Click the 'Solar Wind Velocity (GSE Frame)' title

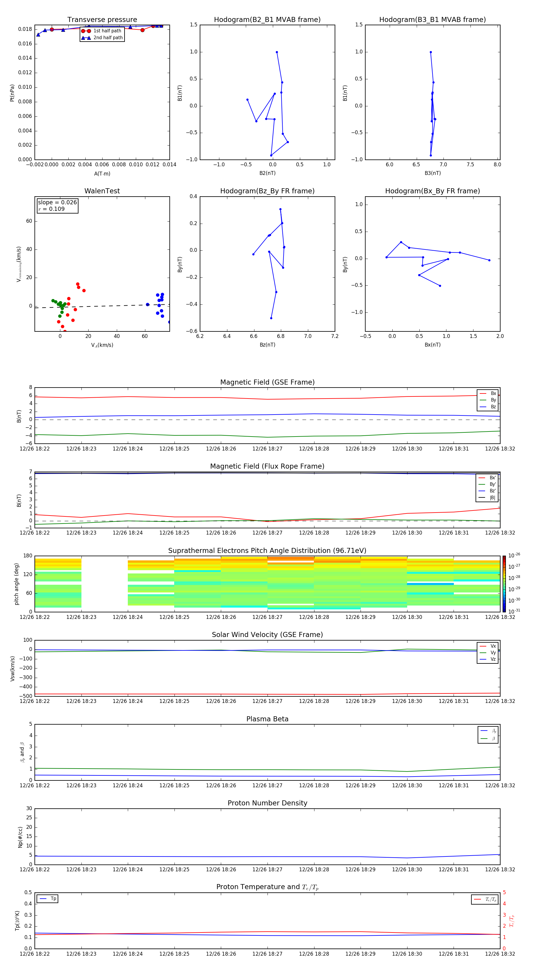[x=267, y=635]
